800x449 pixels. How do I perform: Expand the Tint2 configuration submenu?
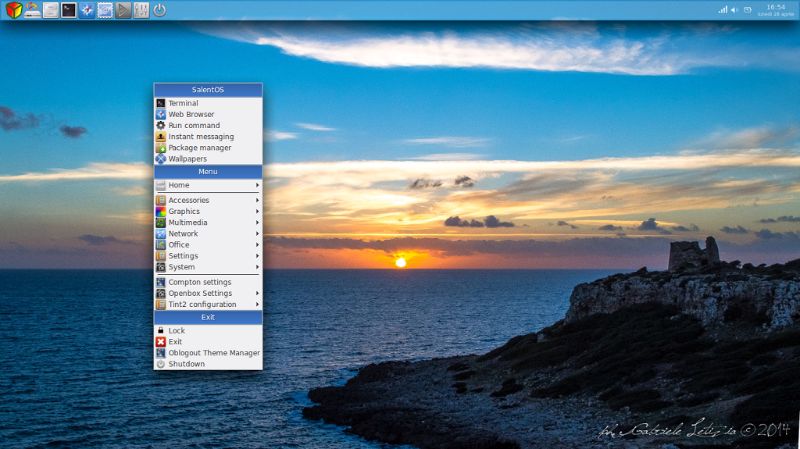208,304
